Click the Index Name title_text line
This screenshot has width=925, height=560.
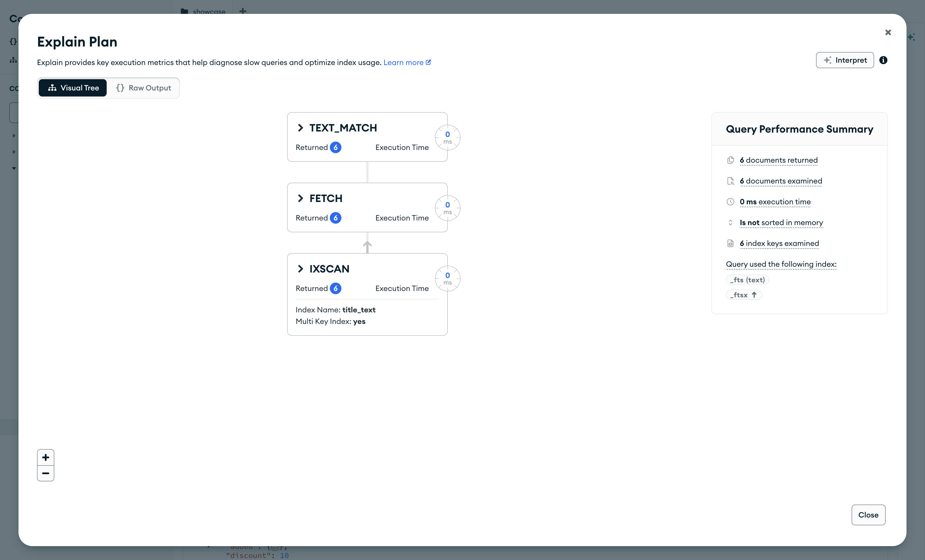(336, 310)
